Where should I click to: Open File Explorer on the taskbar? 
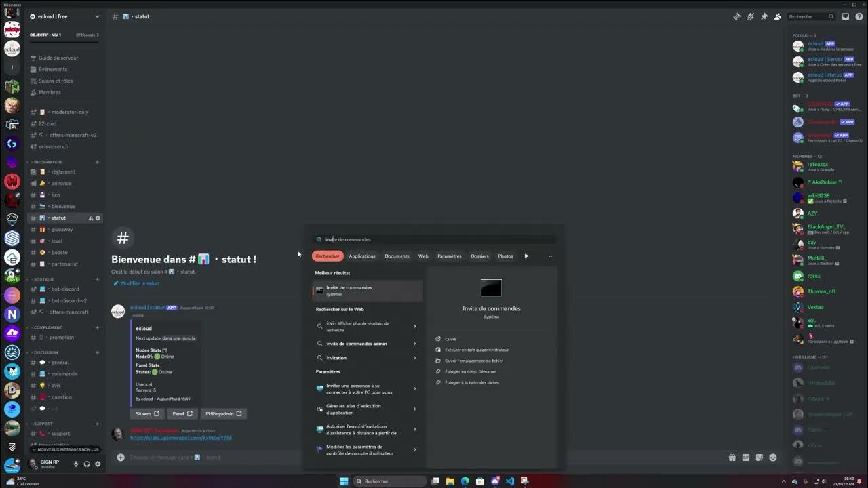450,481
